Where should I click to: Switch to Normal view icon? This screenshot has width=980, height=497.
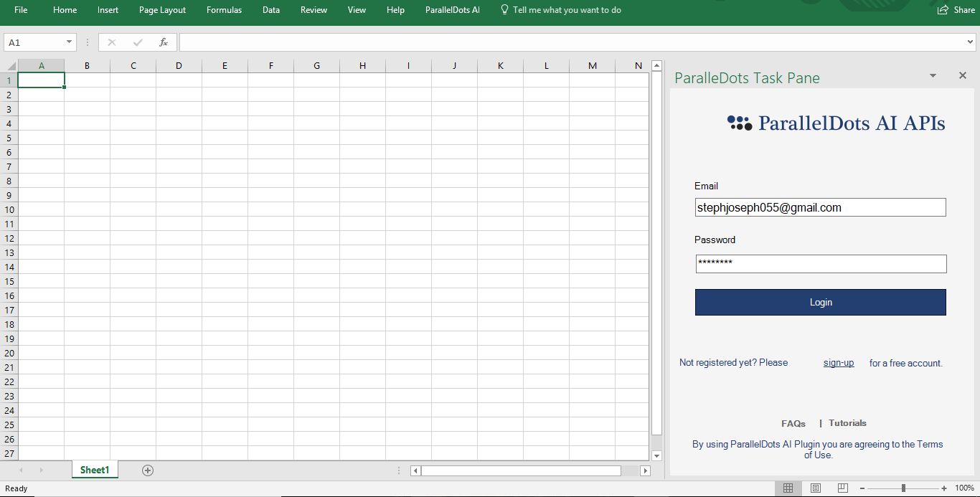(x=788, y=488)
